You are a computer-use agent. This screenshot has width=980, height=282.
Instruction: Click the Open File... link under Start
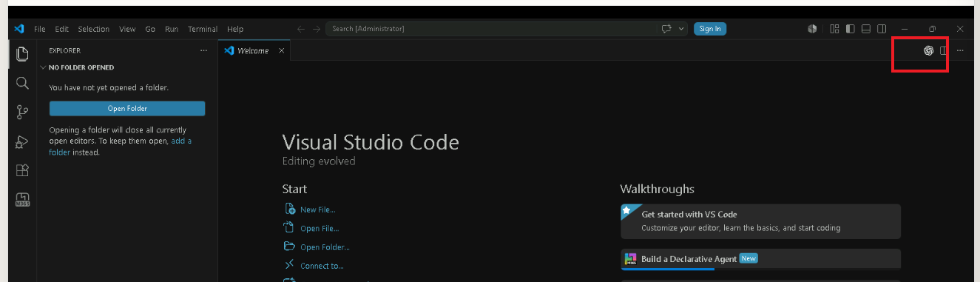pos(320,229)
